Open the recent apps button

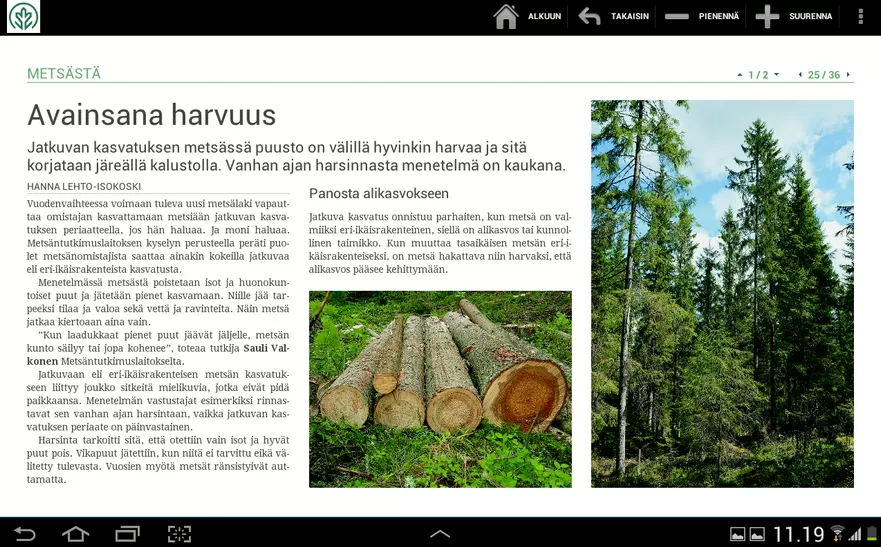click(128, 534)
